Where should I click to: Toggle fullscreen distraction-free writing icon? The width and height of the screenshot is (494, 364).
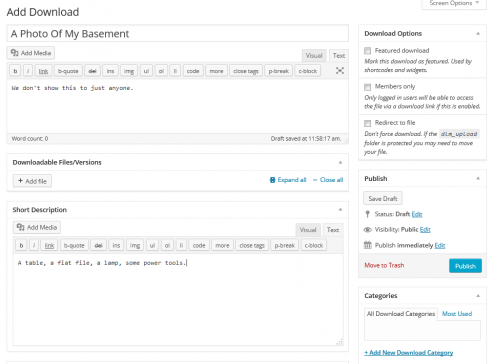[x=340, y=71]
